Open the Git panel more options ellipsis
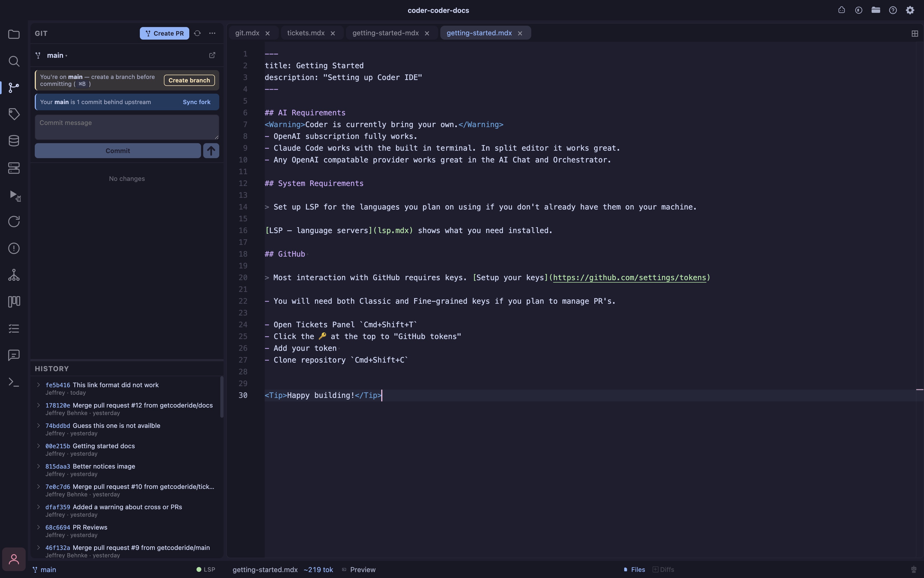This screenshot has height=578, width=924. coord(212,33)
